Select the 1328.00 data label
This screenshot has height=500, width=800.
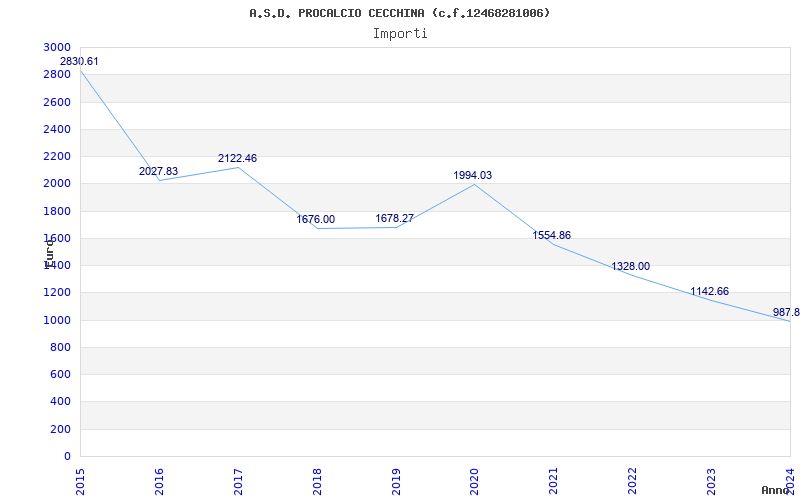631,267
